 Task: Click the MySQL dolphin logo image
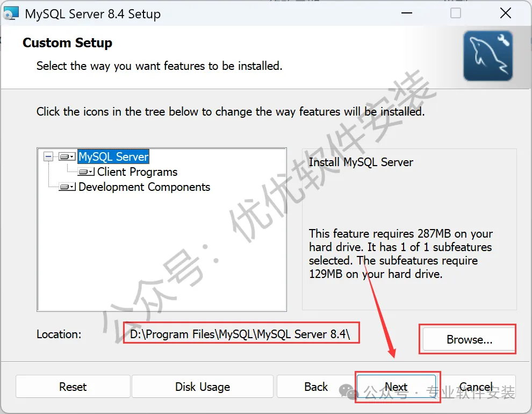click(488, 56)
